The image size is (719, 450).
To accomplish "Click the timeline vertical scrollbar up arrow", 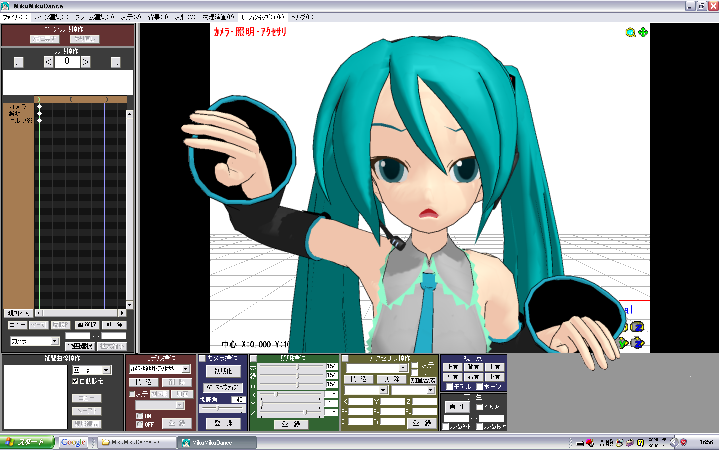I will (130, 113).
